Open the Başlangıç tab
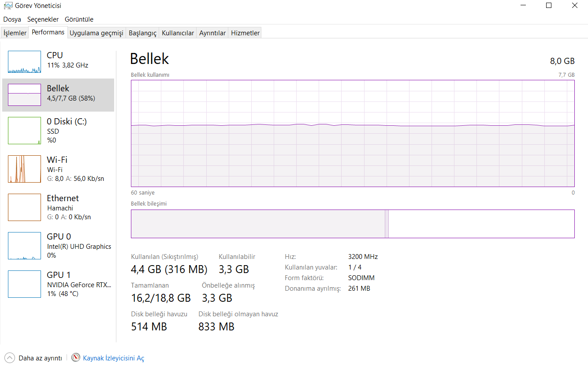The width and height of the screenshot is (588, 371). click(142, 33)
